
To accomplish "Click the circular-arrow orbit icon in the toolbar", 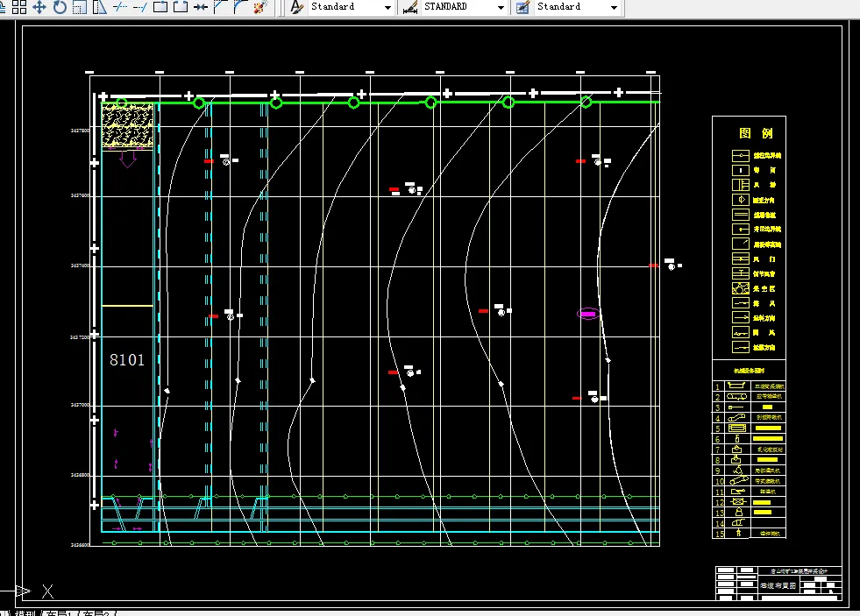I will 60,7.
